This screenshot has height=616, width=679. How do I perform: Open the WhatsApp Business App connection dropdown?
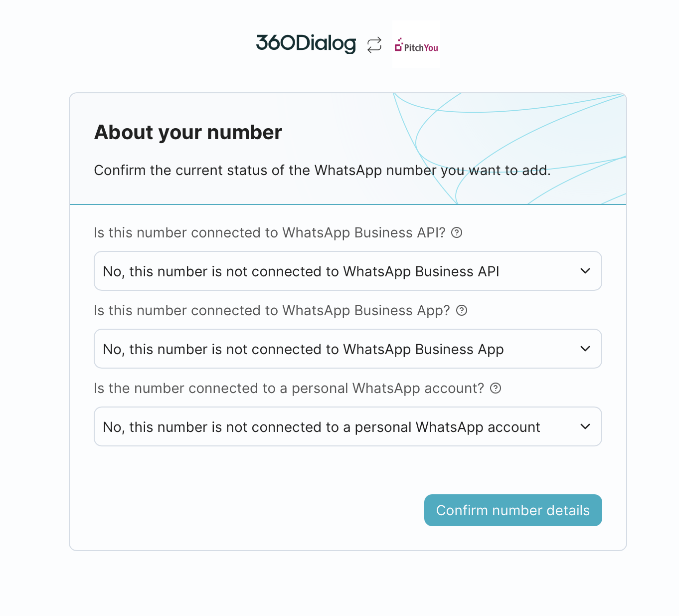point(348,349)
